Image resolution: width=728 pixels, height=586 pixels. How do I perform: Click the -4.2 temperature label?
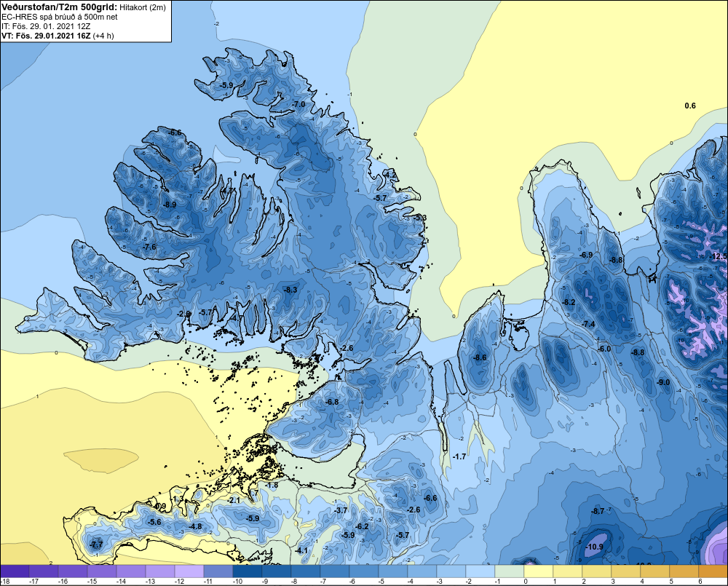click(391, 175)
